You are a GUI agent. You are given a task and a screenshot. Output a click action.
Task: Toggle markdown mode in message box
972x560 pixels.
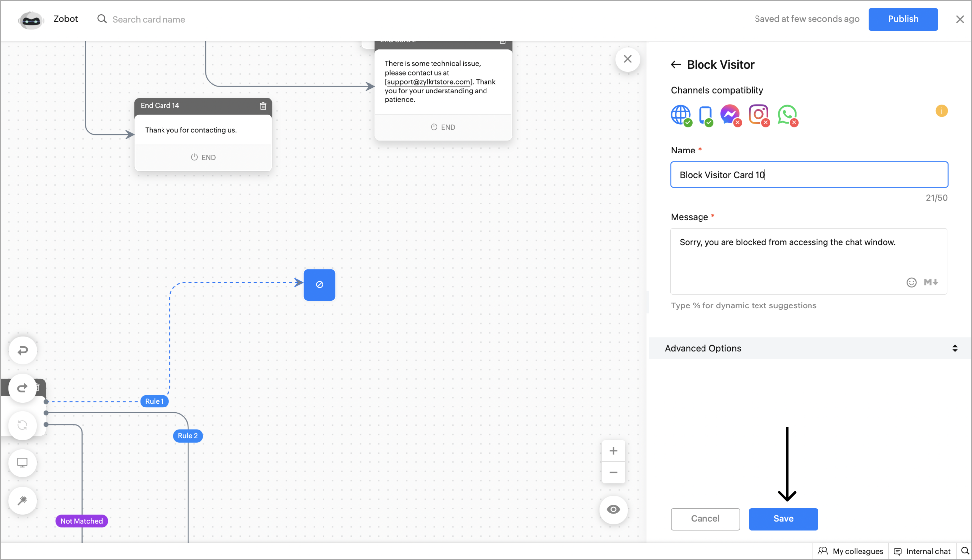931,282
